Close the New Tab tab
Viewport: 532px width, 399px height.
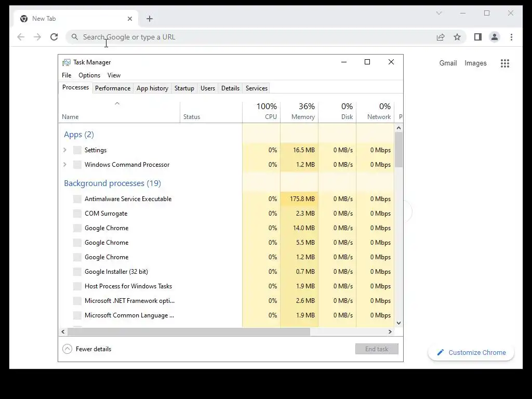tap(129, 19)
